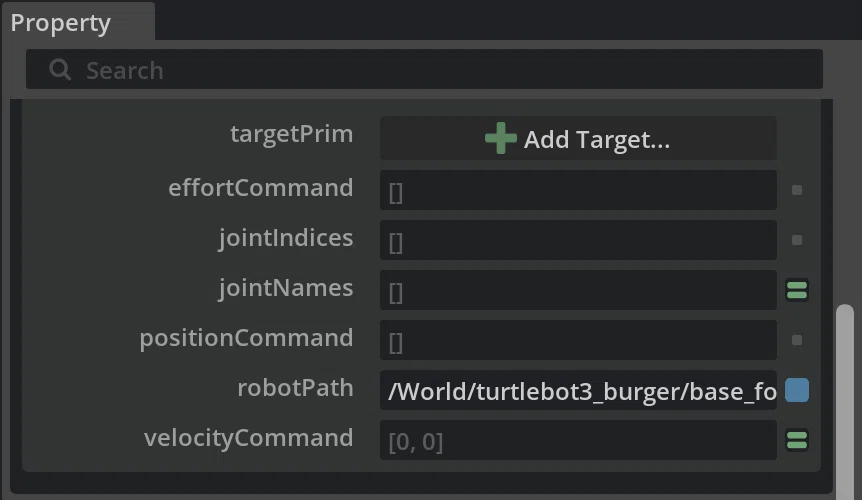The width and height of the screenshot is (862, 500).
Task: Focus the Search input field
Action: (424, 69)
